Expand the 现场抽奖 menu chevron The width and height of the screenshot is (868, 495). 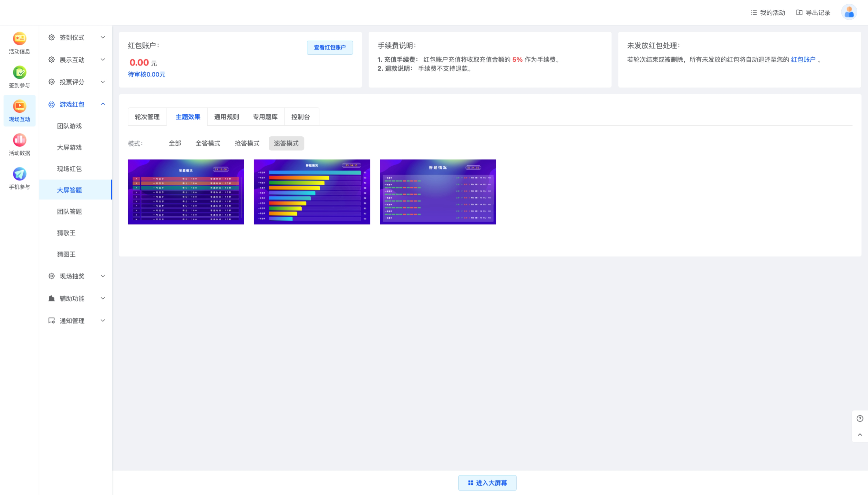point(103,276)
